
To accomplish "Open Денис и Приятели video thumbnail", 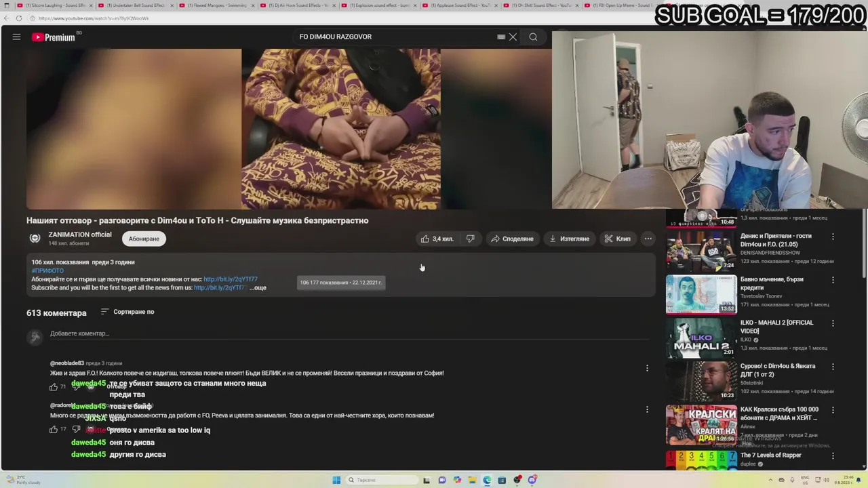I will point(701,251).
